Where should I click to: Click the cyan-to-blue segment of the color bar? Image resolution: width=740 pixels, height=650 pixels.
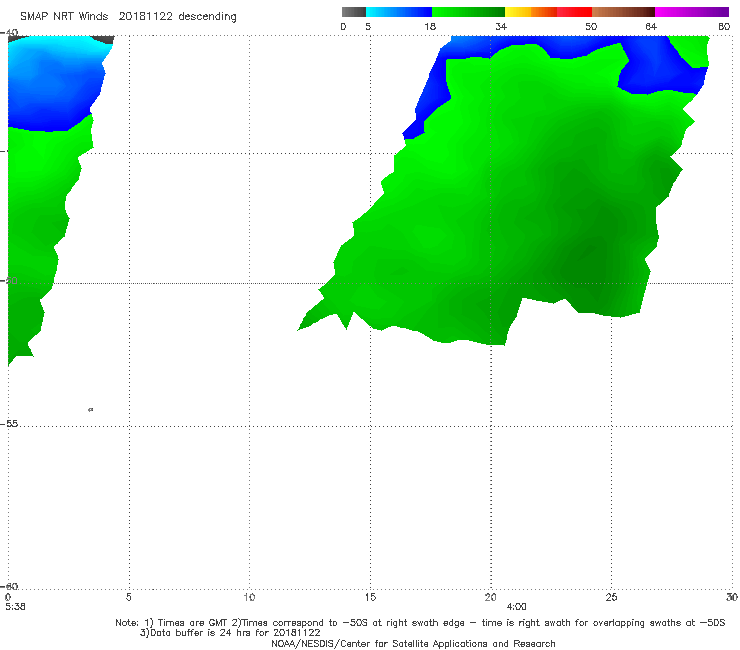point(399,12)
